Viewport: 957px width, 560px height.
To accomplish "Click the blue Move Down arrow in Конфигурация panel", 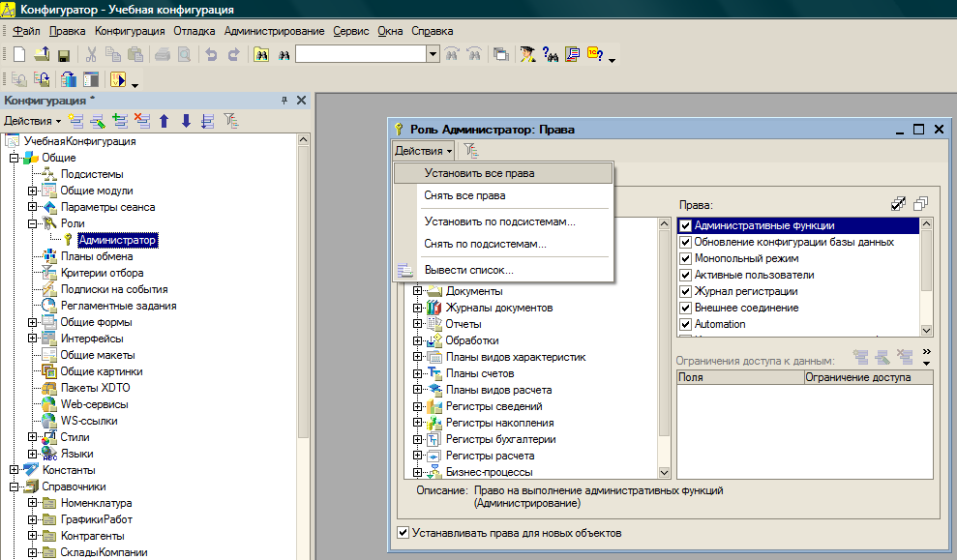I will click(x=186, y=121).
